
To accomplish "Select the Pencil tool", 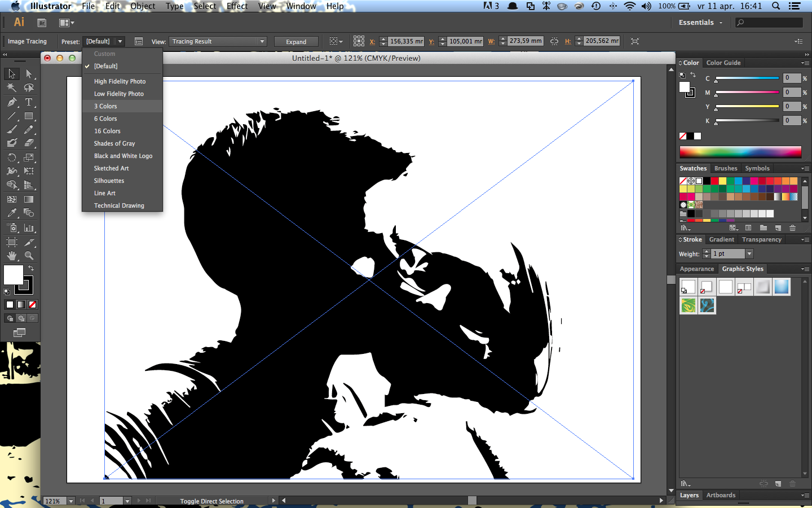I will [x=29, y=129].
